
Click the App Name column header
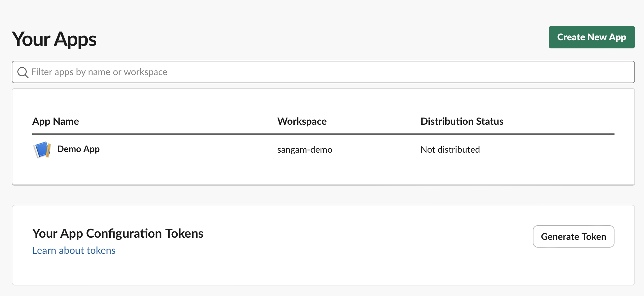point(56,121)
